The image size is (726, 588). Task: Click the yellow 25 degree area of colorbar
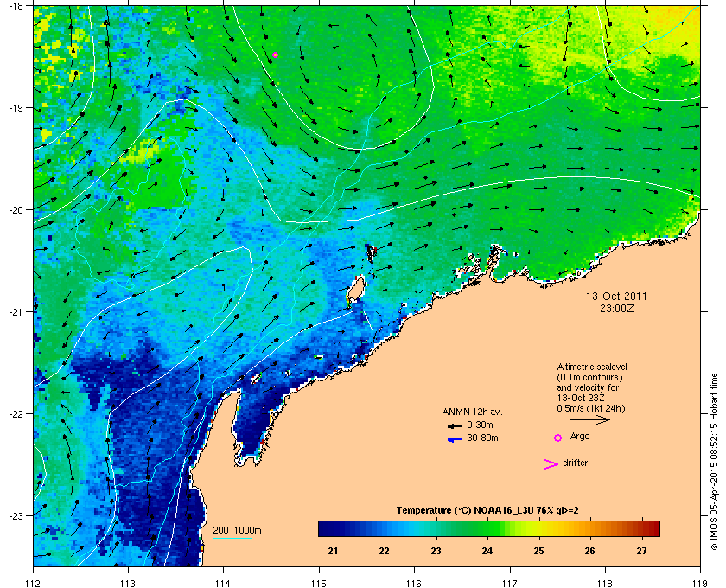[538, 528]
